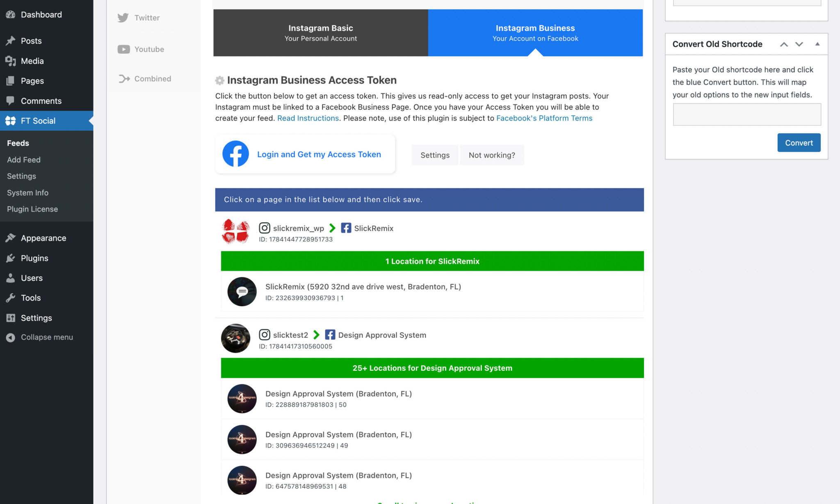The image size is (840, 504).
Task: Click the blue Convert button
Action: click(799, 143)
